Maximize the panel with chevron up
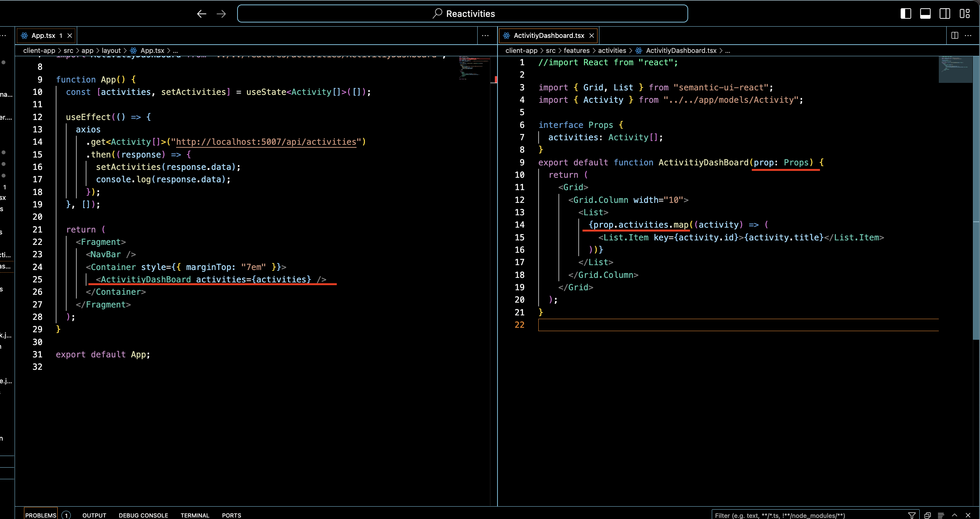The height and width of the screenshot is (519, 980). 955,515
